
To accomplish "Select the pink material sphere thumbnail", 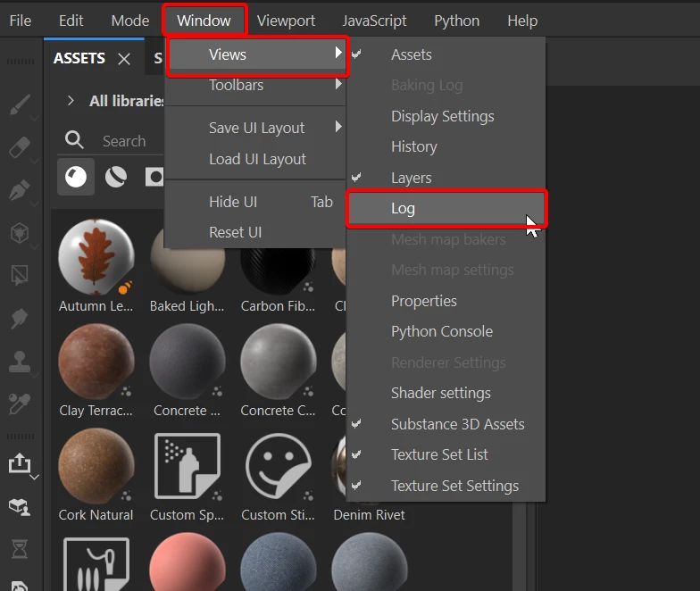I will pos(187,562).
